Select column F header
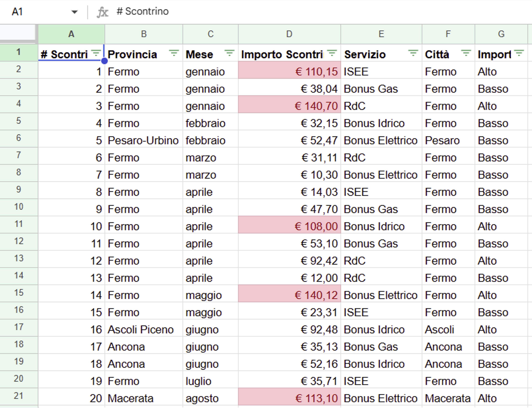Screen dimensions: 532x408 pyautogui.click(x=448, y=34)
